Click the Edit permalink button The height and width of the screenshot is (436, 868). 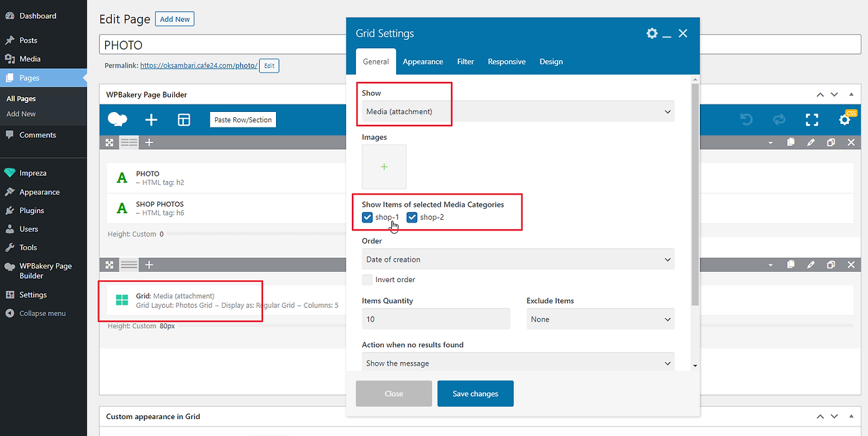pos(269,66)
